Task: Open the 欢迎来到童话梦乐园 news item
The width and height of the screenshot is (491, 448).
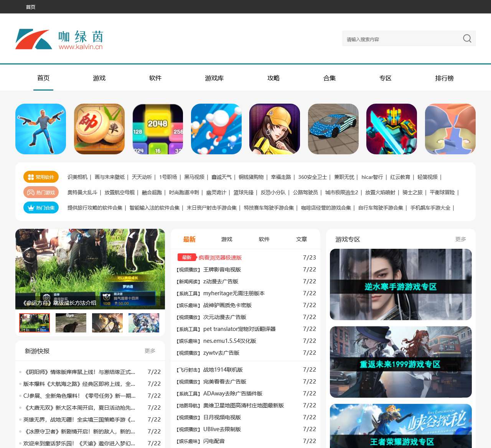Action: 79,443
